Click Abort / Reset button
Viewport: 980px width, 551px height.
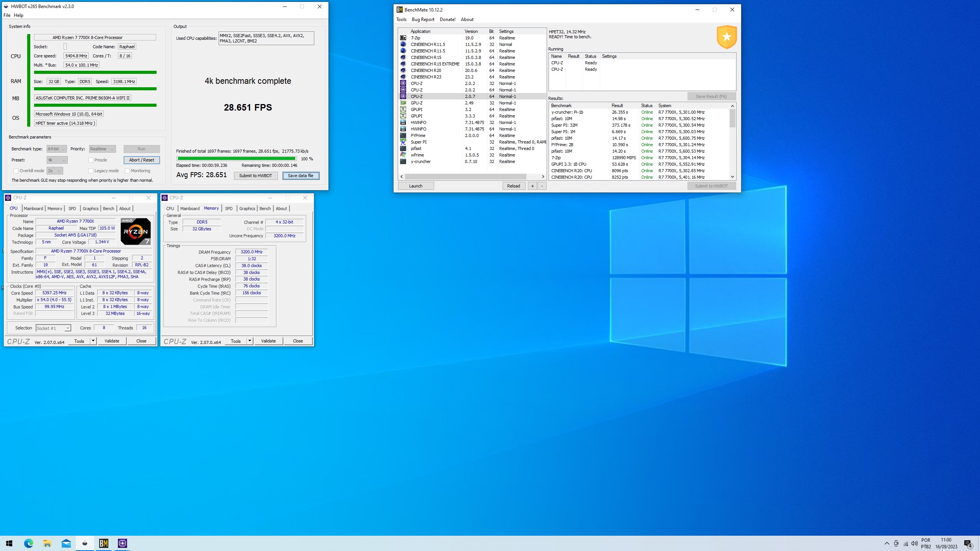coord(142,160)
